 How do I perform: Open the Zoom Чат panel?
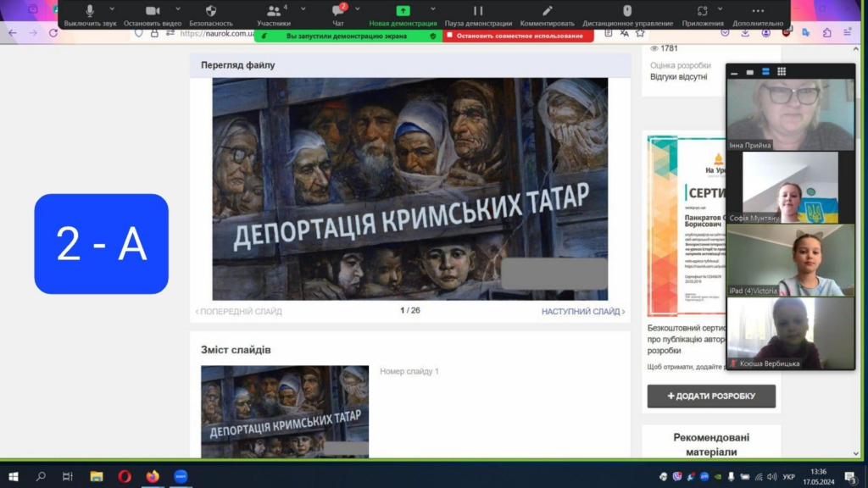pyautogui.click(x=338, y=15)
